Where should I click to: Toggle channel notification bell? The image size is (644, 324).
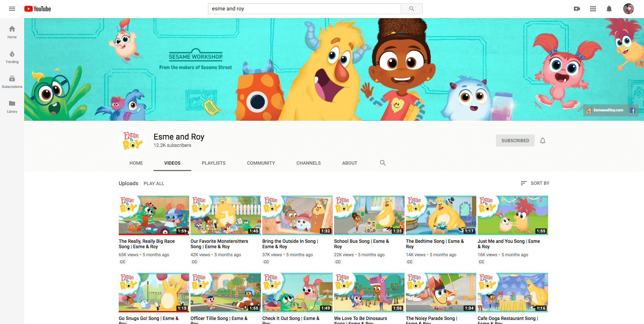click(x=543, y=141)
